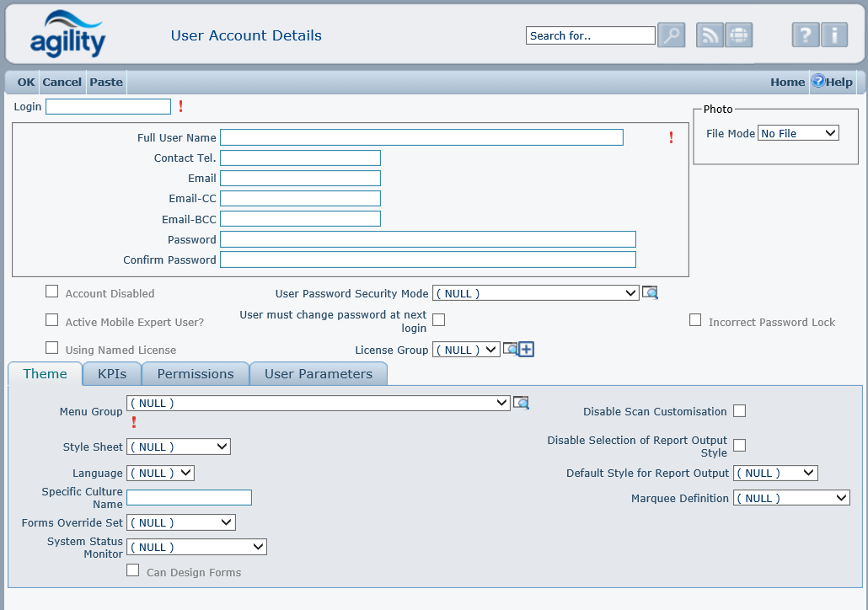Screen dimensions: 868x610
Task: Open the RSS feed icon
Action: coord(710,35)
